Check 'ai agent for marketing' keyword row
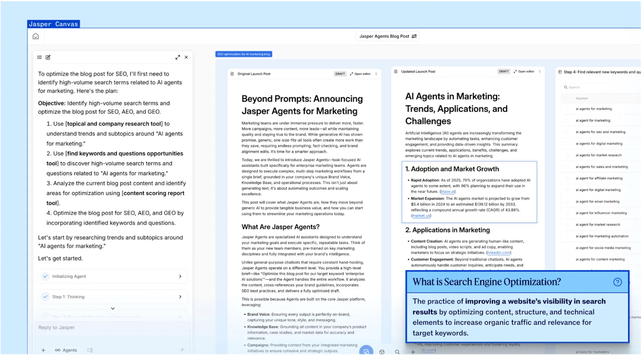 [x=567, y=120]
